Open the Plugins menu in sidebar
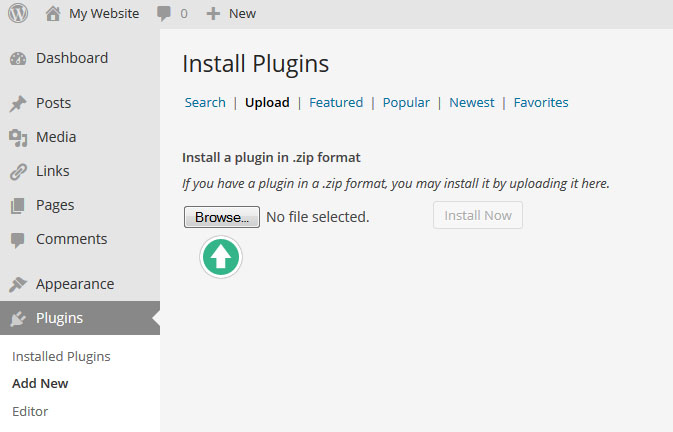The image size is (673, 432). 59,318
